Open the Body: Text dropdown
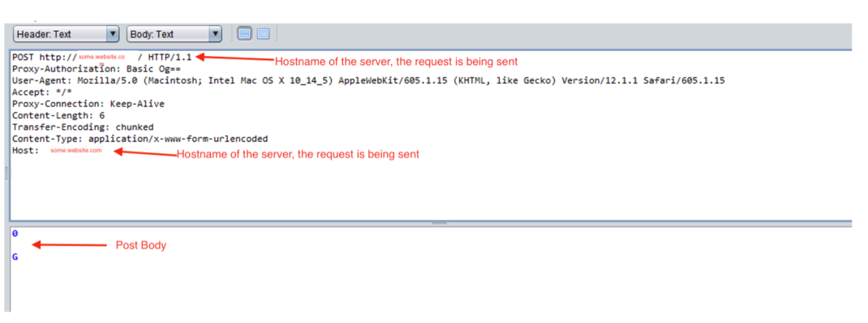This screenshot has height=323, width=868. point(174,34)
